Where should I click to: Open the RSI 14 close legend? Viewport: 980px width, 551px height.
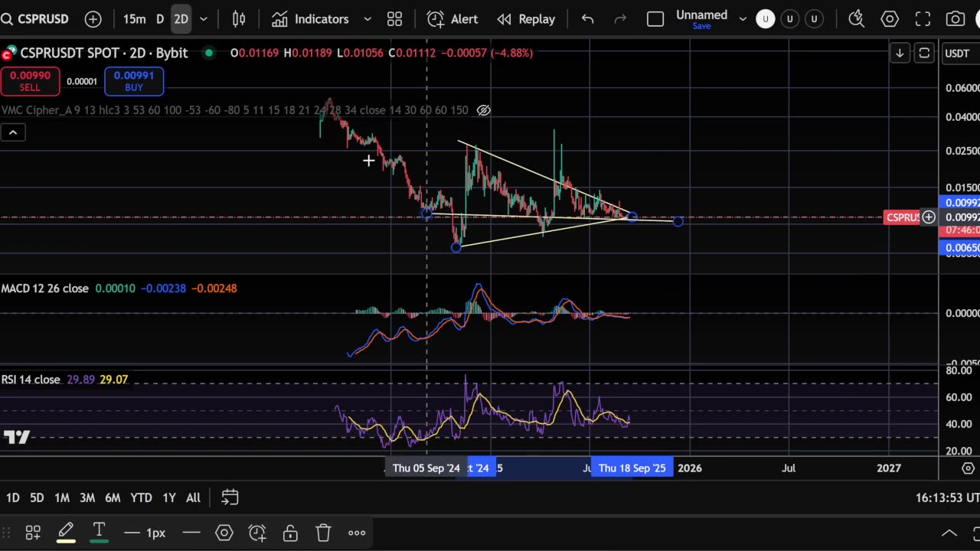click(x=31, y=380)
